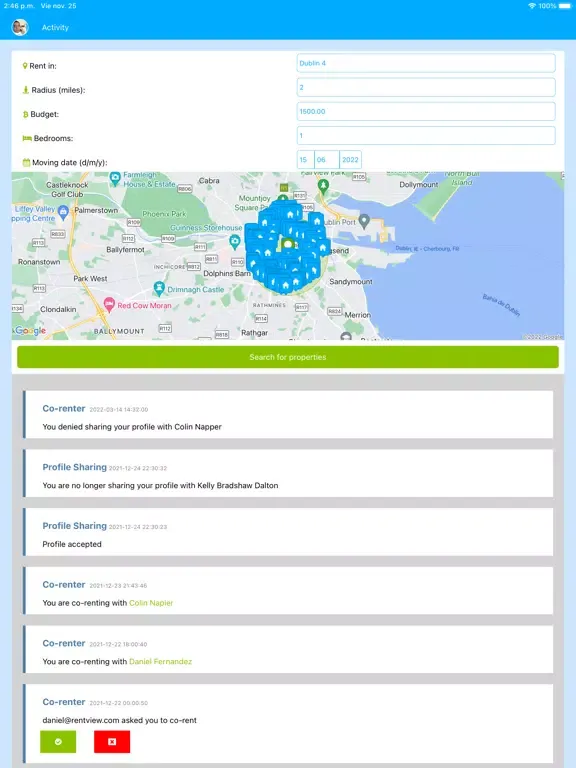Click the Guinness Storehouse map marker

[235, 240]
